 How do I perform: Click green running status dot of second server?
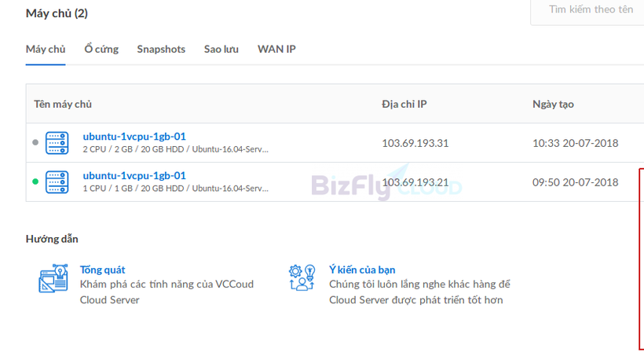tap(35, 181)
